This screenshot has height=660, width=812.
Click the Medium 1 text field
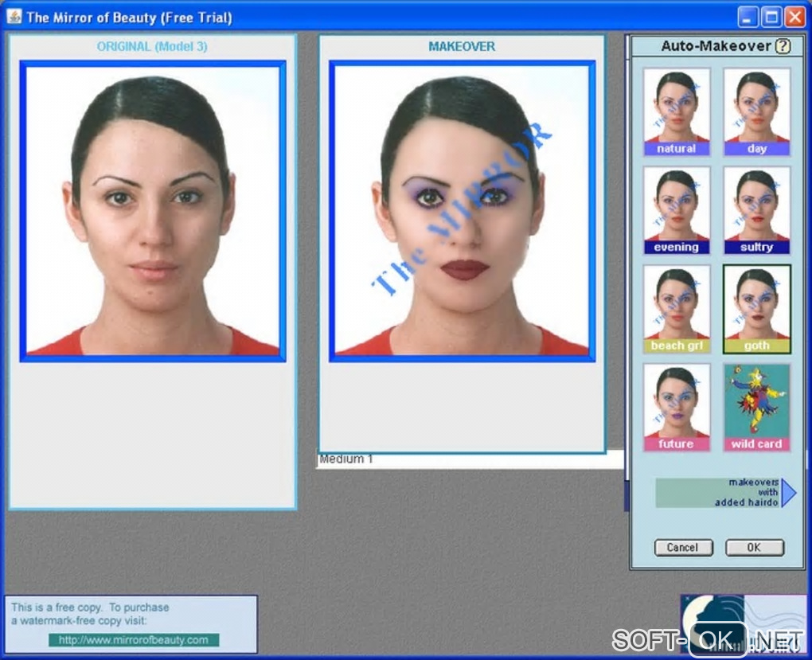470,459
